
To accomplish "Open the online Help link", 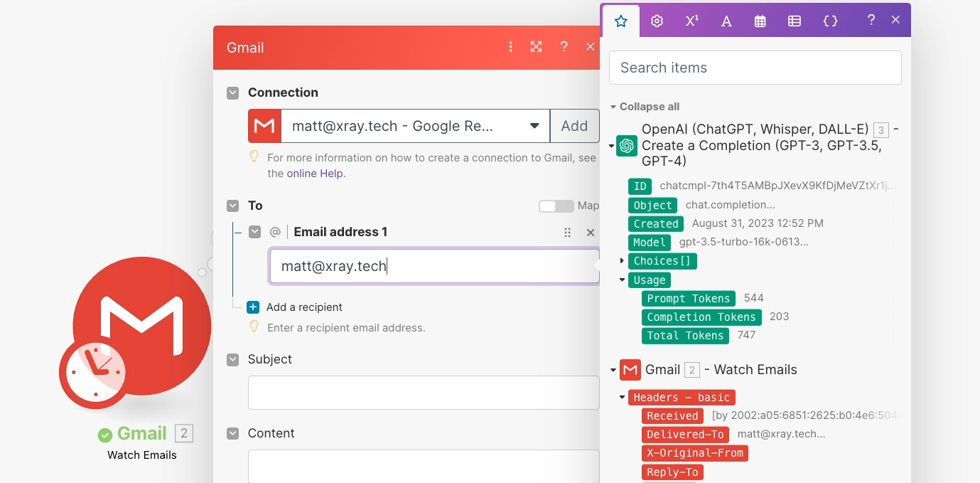I will [x=316, y=173].
